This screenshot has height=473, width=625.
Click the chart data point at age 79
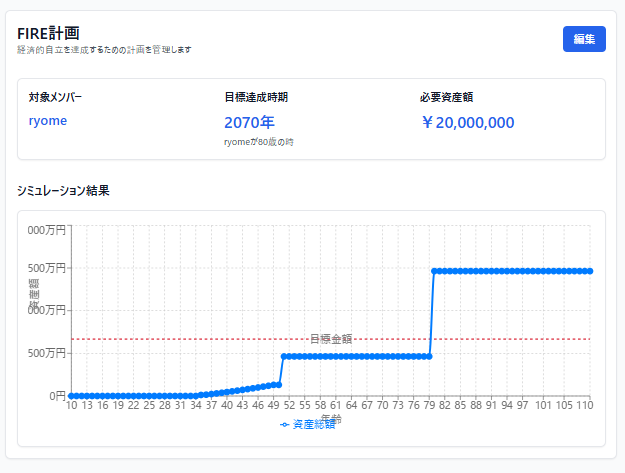429,356
